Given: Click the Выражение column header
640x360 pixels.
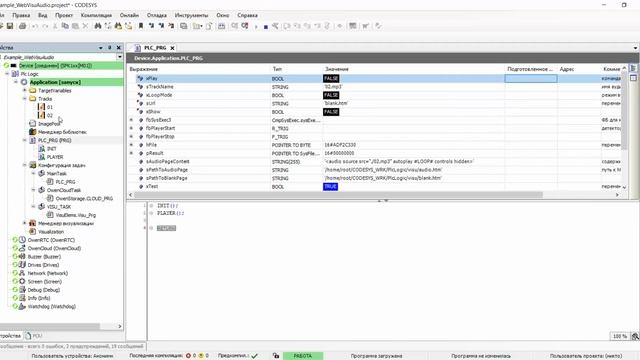Looking at the screenshot, I should pyautogui.click(x=144, y=69).
